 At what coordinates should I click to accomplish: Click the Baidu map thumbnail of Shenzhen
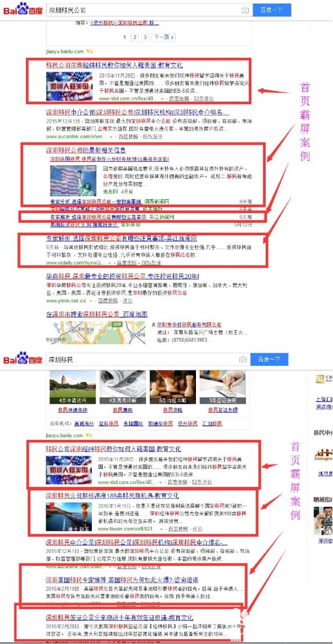click(x=96, y=332)
